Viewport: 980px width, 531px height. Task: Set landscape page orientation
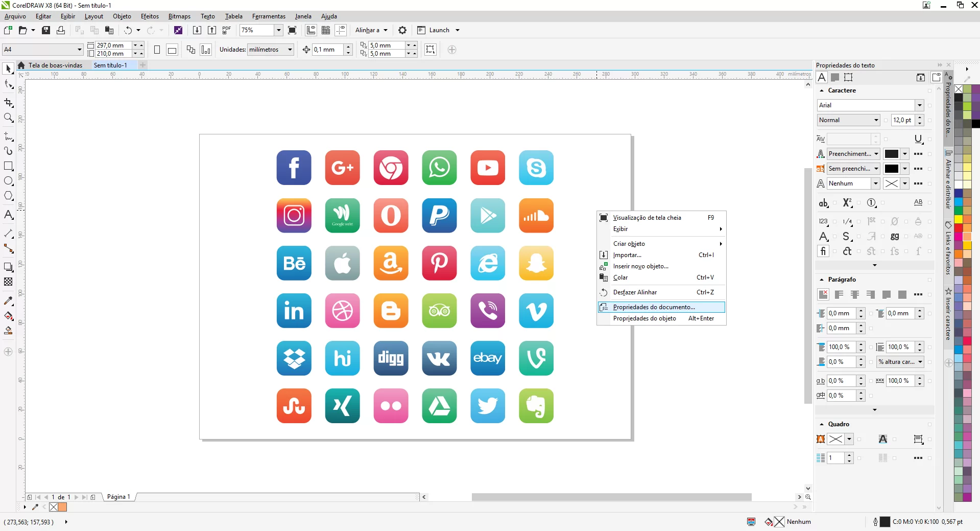[x=172, y=50]
